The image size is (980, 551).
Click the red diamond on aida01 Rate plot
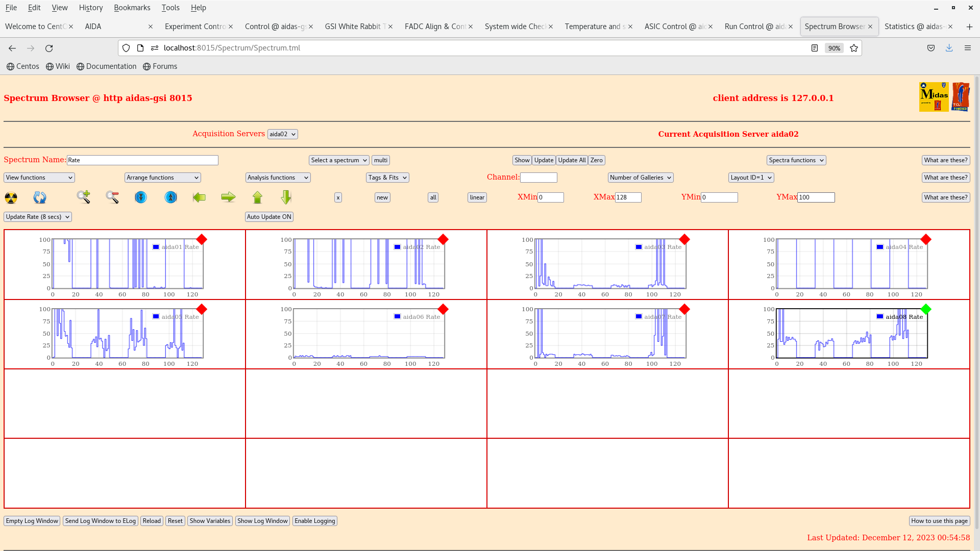tap(202, 239)
